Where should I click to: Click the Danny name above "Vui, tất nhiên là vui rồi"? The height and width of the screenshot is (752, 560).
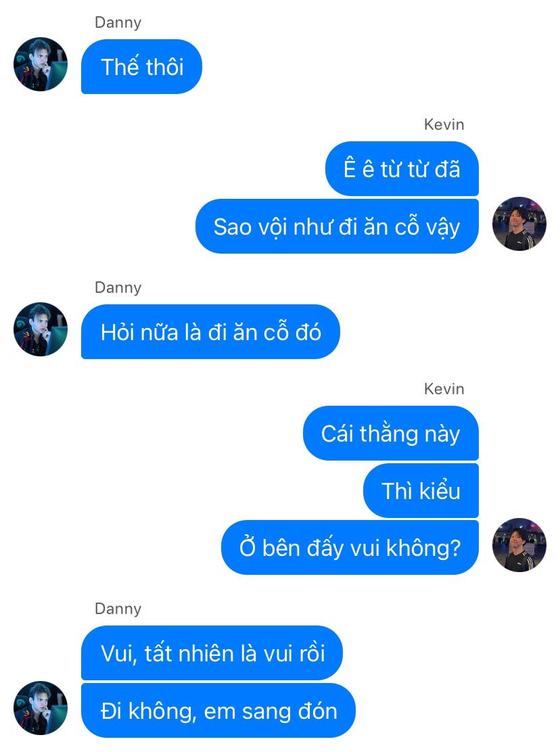[x=118, y=609]
